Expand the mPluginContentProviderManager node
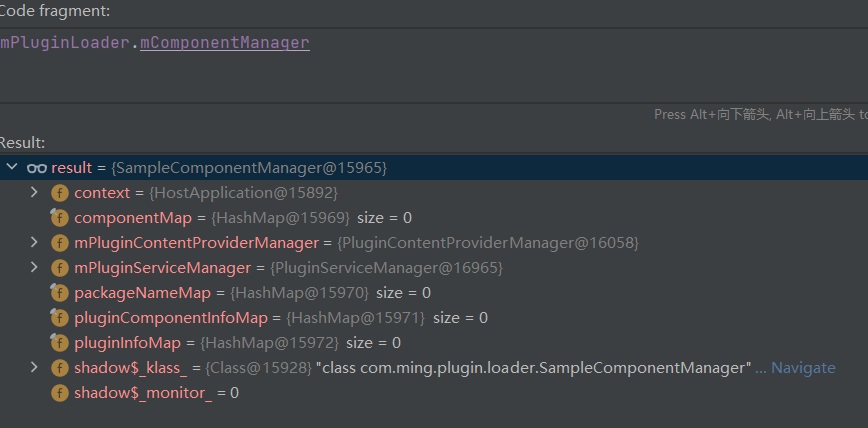 pos(34,242)
